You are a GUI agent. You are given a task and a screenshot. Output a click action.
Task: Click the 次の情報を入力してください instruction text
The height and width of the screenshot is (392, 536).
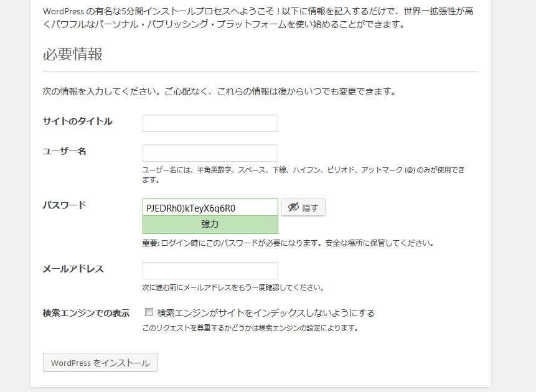point(220,91)
